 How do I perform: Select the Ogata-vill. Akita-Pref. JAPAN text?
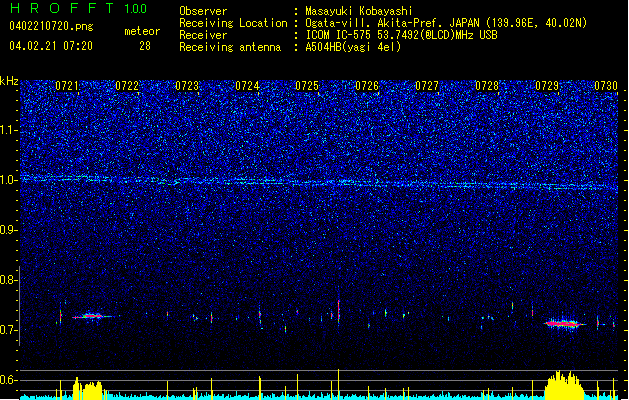pyautogui.click(x=392, y=23)
